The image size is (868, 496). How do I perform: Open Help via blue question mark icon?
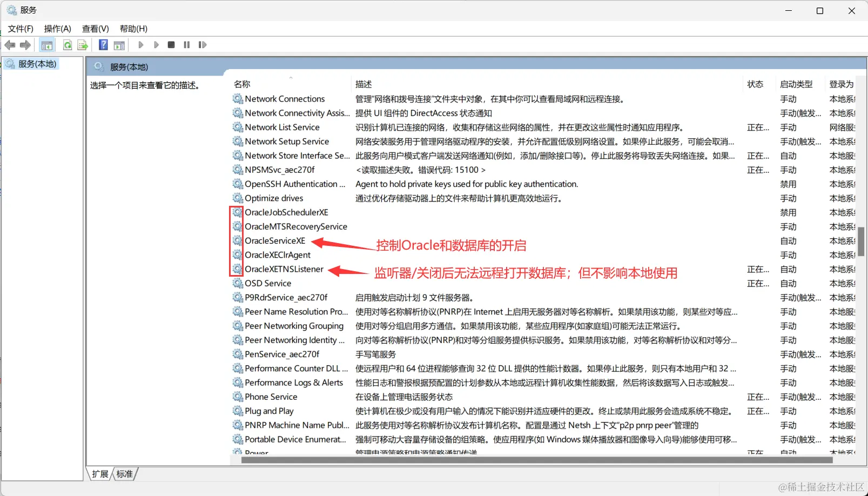point(103,45)
